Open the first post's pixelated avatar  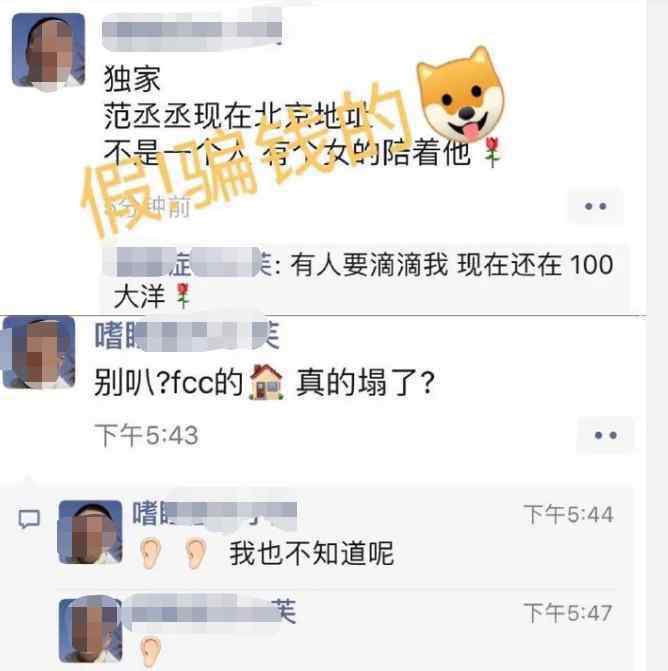[48, 51]
